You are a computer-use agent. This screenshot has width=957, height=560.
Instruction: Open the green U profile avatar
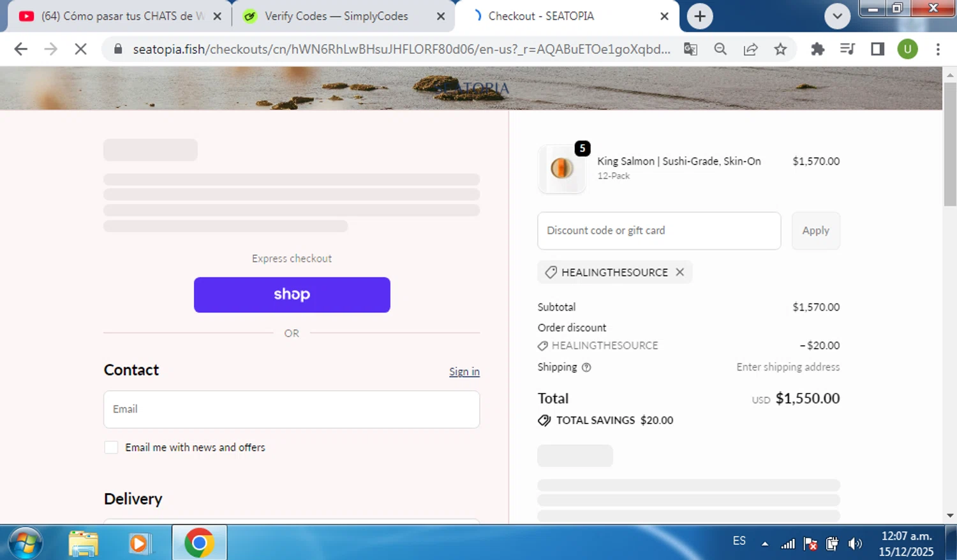coord(907,49)
